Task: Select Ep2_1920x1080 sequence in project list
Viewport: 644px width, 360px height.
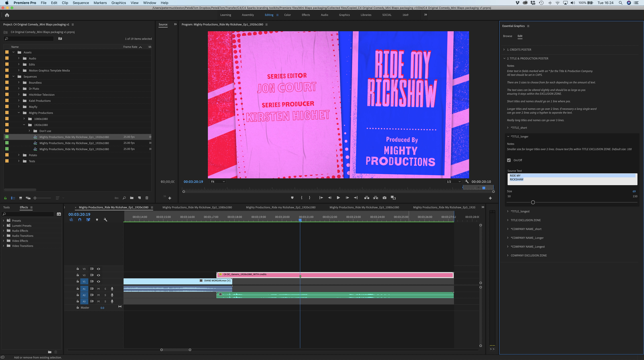Action: pyautogui.click(x=74, y=143)
